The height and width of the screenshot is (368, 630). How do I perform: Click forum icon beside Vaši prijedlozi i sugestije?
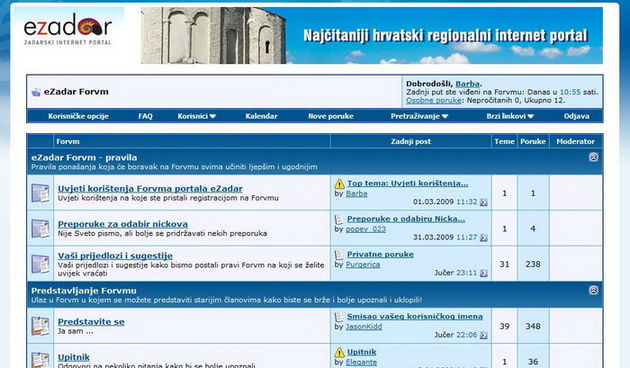click(40, 264)
